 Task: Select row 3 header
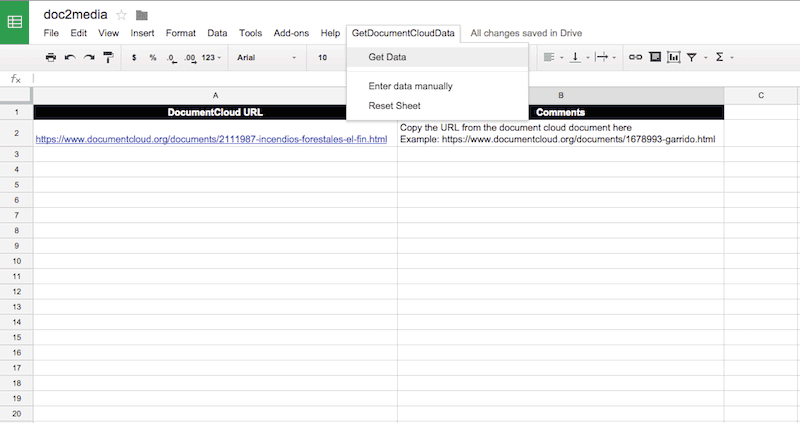16,154
